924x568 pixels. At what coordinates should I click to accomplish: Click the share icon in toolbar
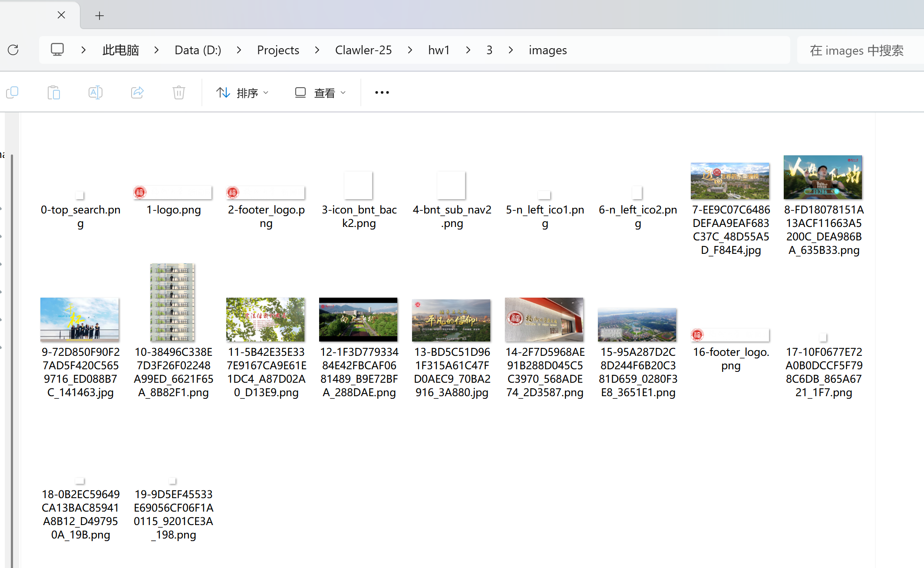pyautogui.click(x=137, y=92)
